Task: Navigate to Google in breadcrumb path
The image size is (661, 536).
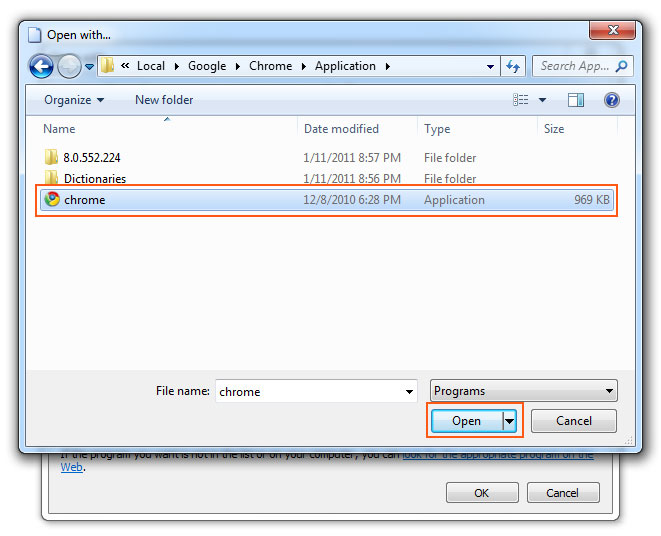Action: tap(207, 66)
